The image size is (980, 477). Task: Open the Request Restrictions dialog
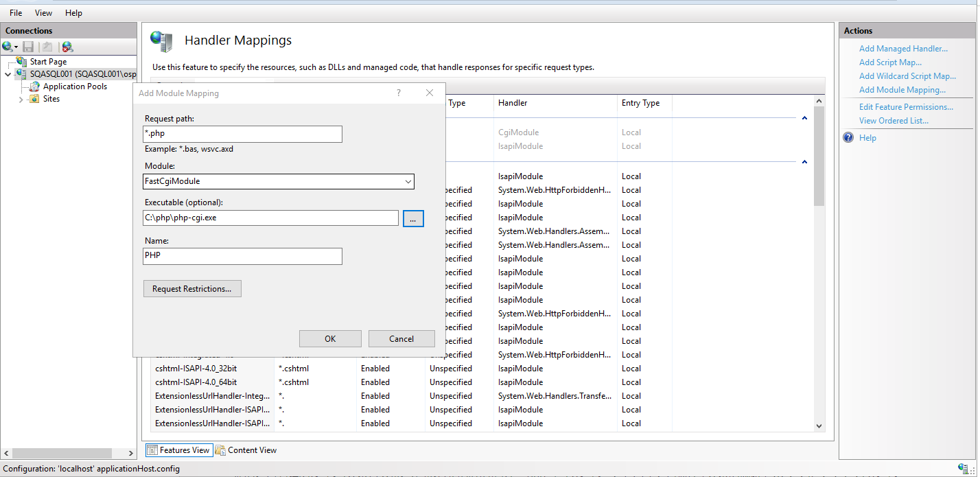click(x=192, y=289)
